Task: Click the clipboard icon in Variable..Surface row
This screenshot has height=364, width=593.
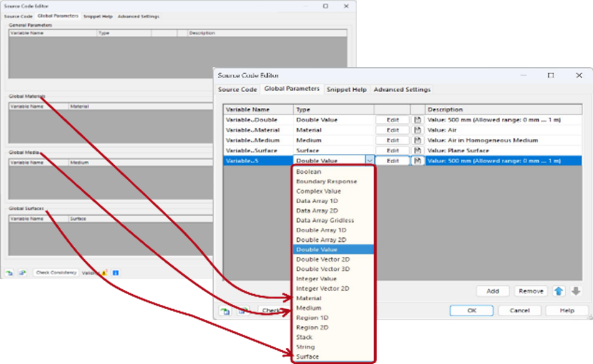Action: [418, 150]
